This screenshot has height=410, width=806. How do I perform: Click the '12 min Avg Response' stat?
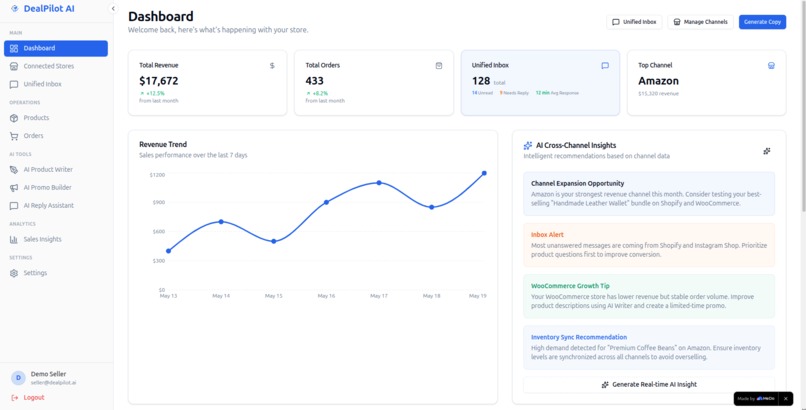[557, 93]
